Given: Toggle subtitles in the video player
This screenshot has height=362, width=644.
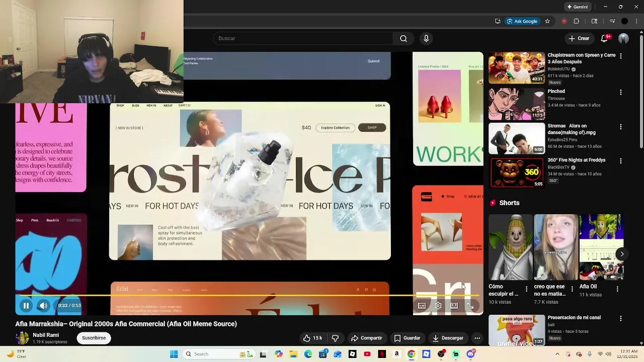Looking at the screenshot, I should 422,306.
